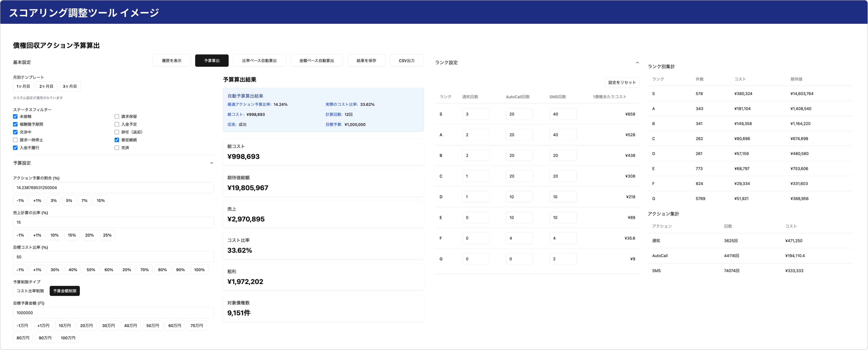Set target budget to 50万円 preset
868x350 pixels.
tap(152, 326)
